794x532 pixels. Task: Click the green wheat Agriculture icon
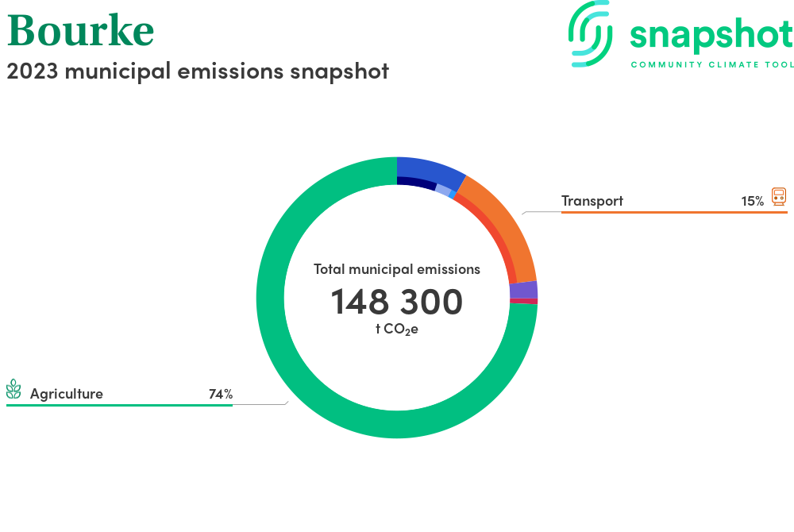tap(13, 389)
